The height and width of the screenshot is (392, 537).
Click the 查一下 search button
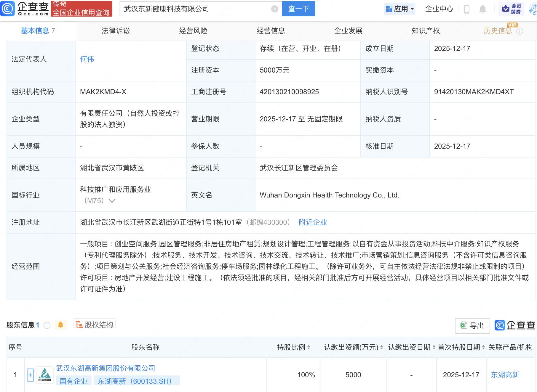click(x=298, y=9)
